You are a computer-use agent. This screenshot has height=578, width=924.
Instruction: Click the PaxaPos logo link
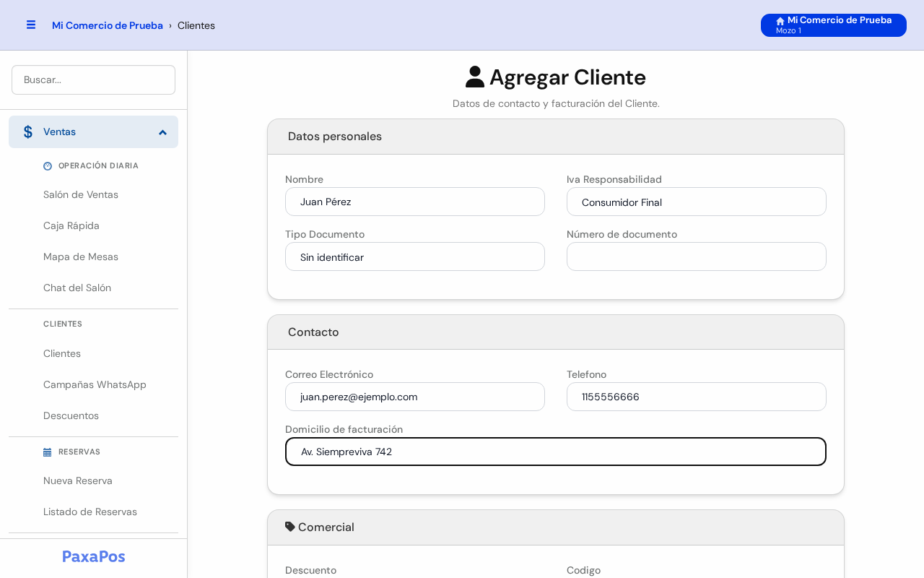pyautogui.click(x=94, y=556)
